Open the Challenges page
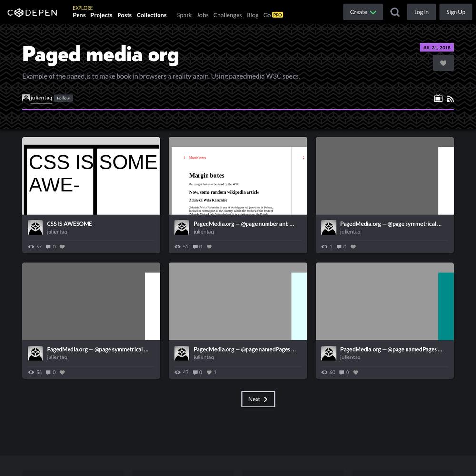476x476 pixels. click(x=228, y=15)
